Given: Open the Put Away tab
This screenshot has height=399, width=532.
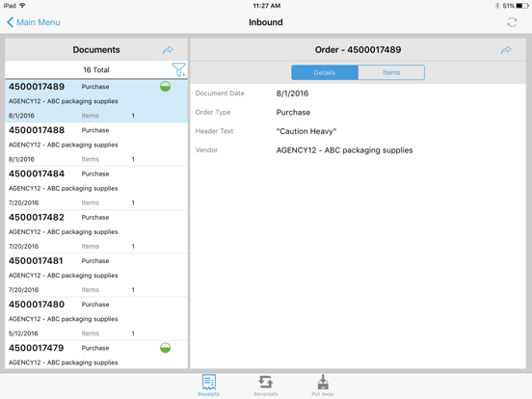Looking at the screenshot, I should [323, 386].
